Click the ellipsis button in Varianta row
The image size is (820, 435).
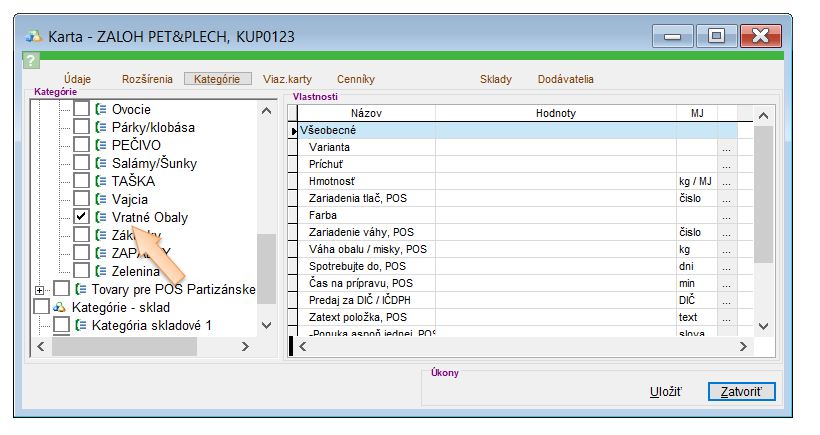(727, 147)
